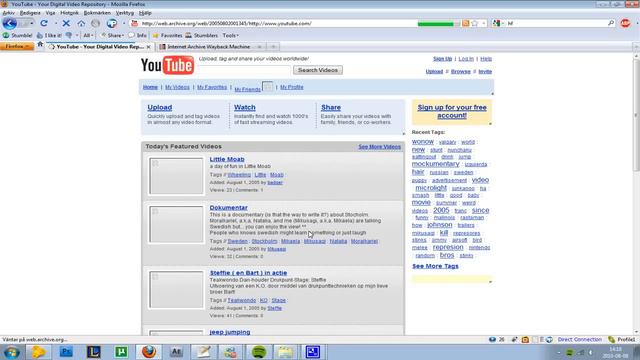Open the Windows Start orb

11,352
